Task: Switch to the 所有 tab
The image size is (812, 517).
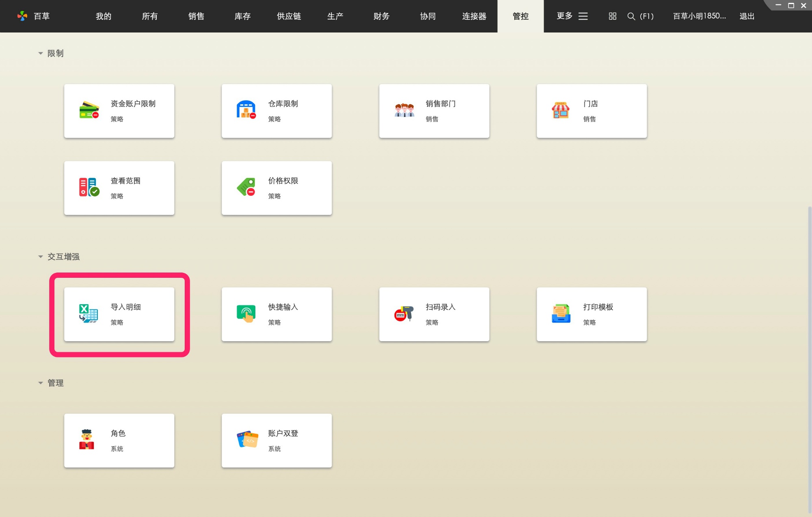Action: (x=150, y=16)
